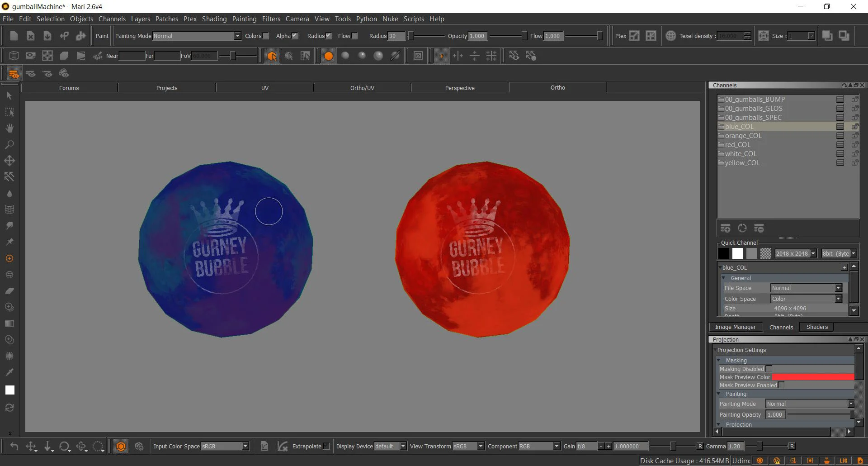Choose the Eraser tool in left toolbar

tap(9, 291)
